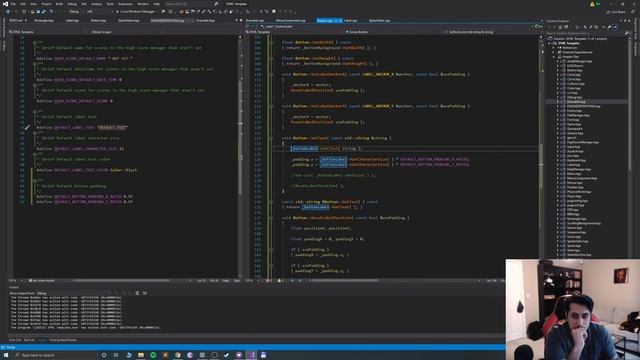This screenshot has height=360, width=640.
Task: Clear All in Output window
Action: [137, 293]
